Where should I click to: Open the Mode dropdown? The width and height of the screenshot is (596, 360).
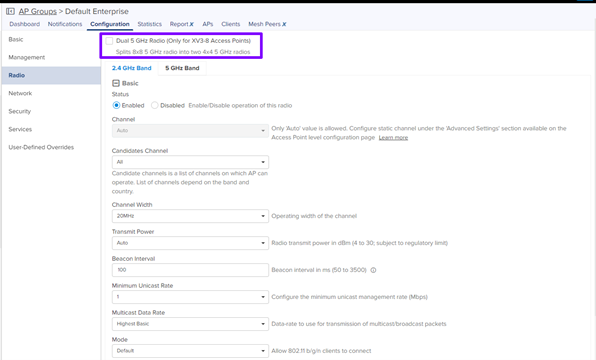[x=190, y=351]
